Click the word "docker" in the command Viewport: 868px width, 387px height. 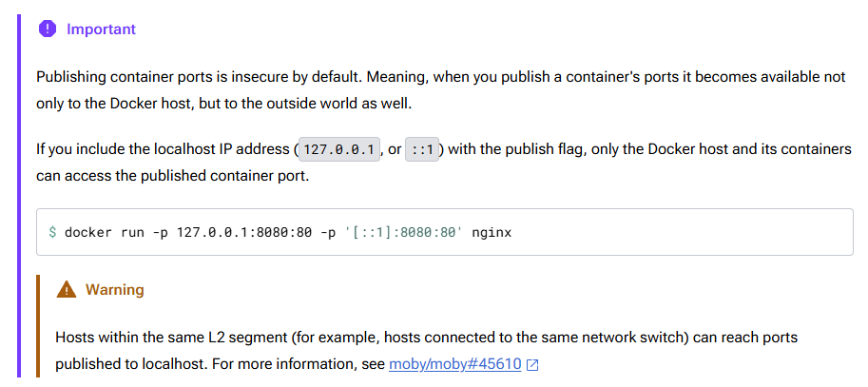(88, 232)
